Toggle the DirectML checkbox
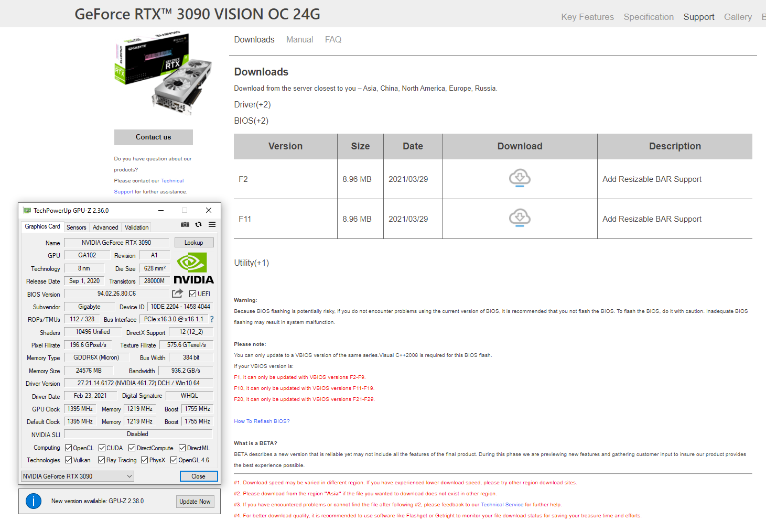Image resolution: width=766 pixels, height=532 pixels. 182,448
